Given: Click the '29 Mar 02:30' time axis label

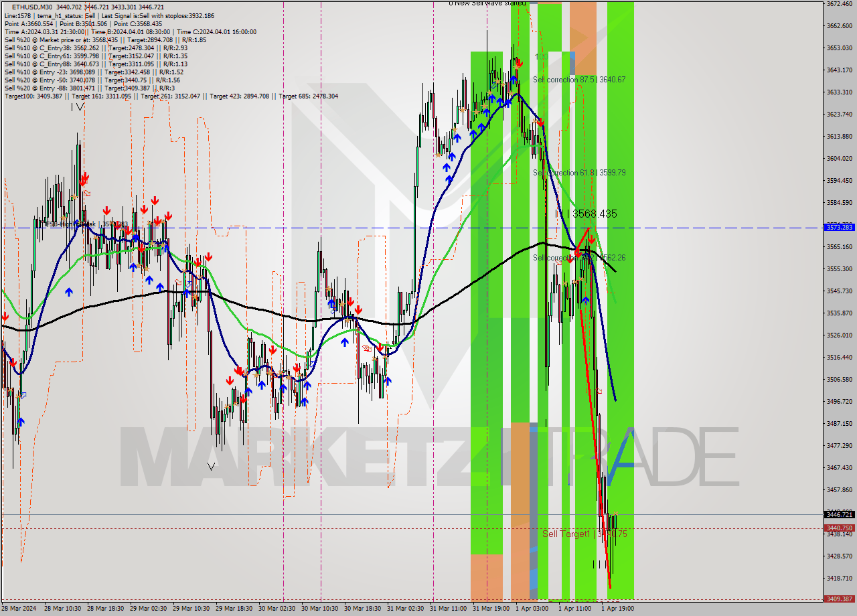Looking at the screenshot, I should (147, 609).
